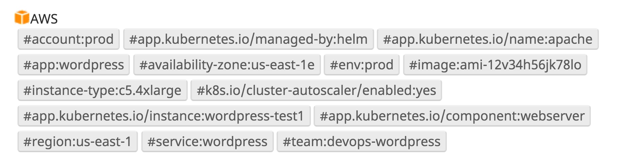Open the #app.kubernetes.io/name:apache tag
Image resolution: width=644 pixels, height=167 pixels.
(488, 39)
